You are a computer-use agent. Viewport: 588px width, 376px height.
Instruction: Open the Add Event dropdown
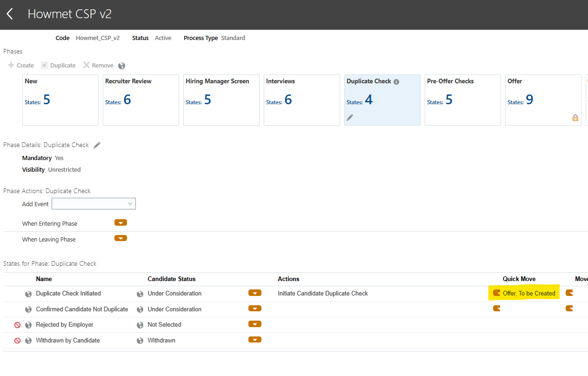pyautogui.click(x=94, y=204)
